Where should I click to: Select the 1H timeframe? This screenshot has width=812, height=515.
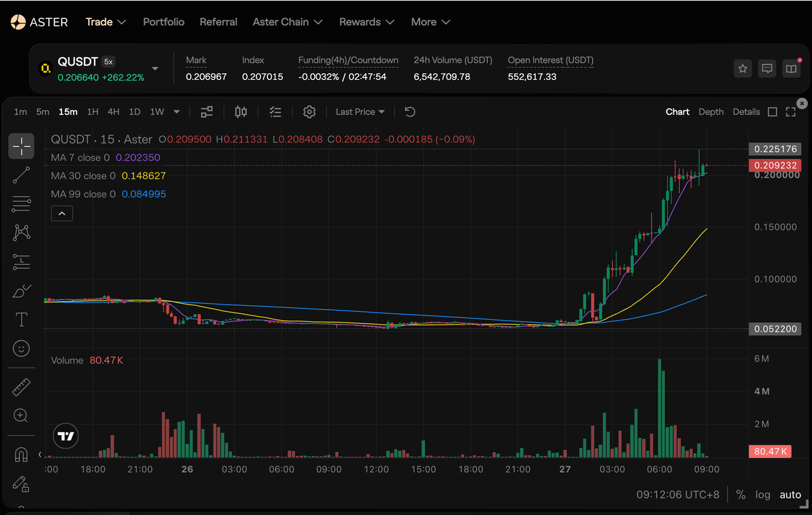pos(93,112)
